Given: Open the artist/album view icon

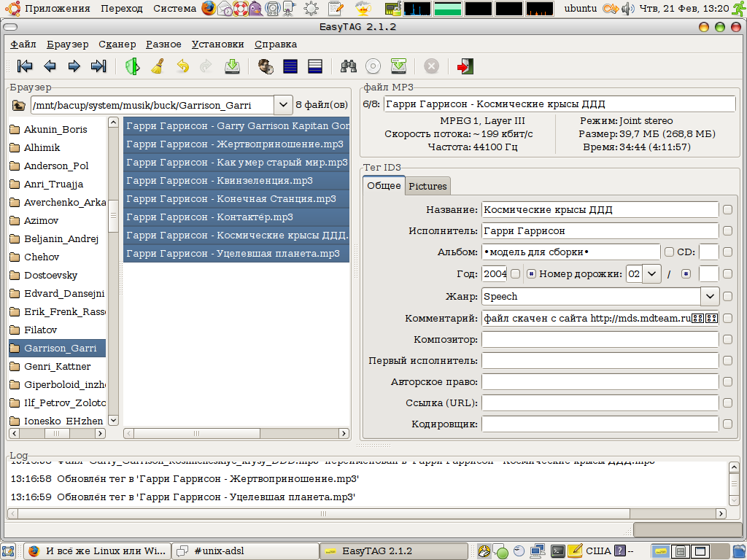Looking at the screenshot, I should 266,66.
